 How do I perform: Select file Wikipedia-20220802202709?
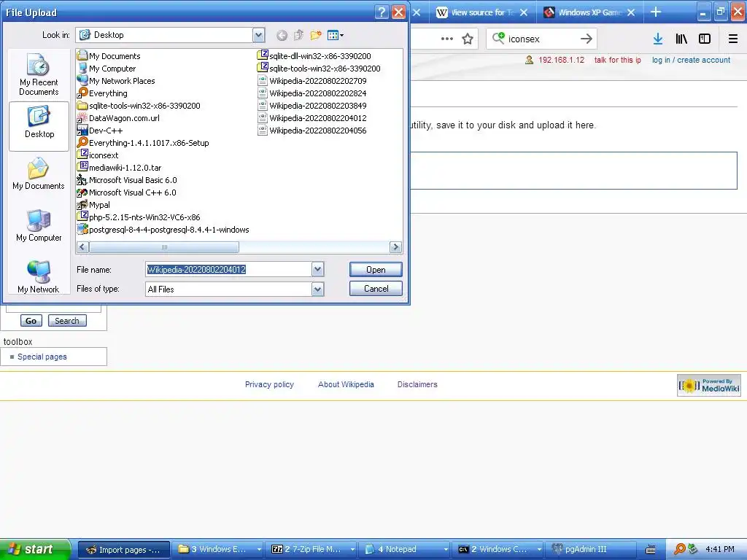tap(312, 81)
